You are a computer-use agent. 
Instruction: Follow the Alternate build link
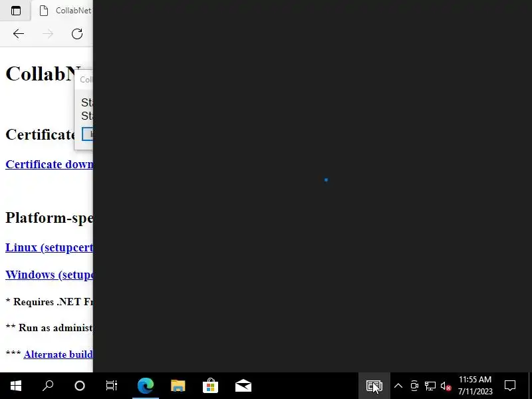click(x=58, y=354)
